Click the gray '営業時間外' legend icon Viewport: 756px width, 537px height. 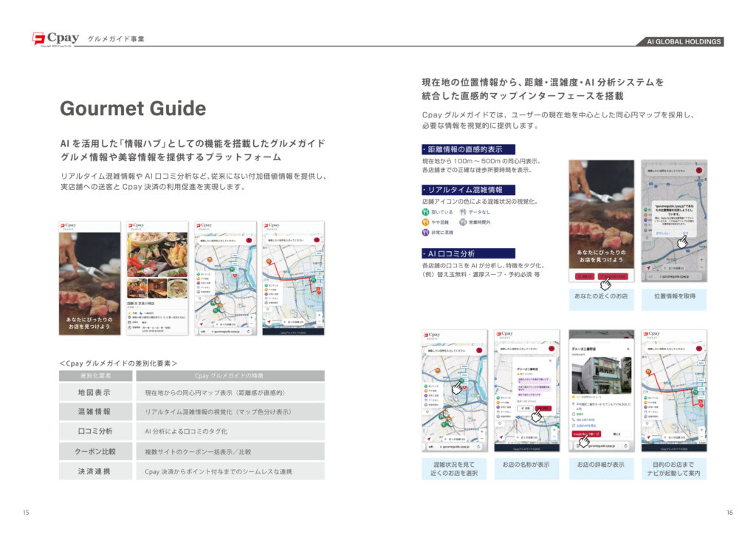pyautogui.click(x=463, y=222)
